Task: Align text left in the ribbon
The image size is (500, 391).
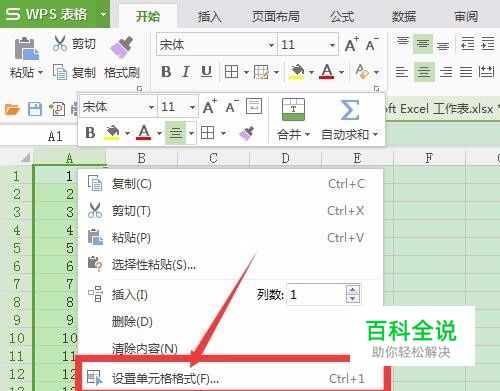Action: point(402,72)
